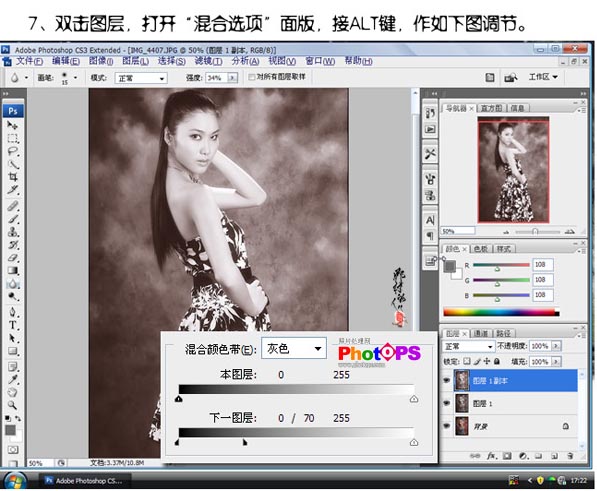The width and height of the screenshot is (597, 491).
Task: Add a layer style with fx button
Action: pos(492,456)
